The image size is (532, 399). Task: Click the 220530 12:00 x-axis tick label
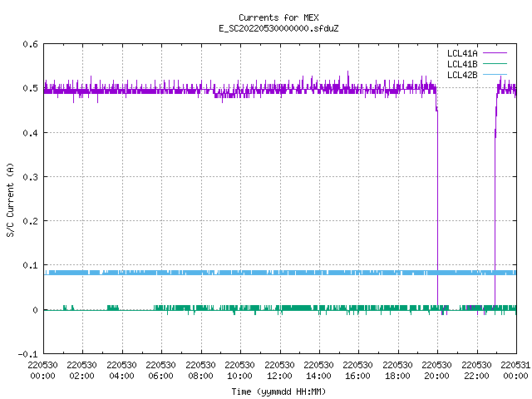[x=279, y=371]
